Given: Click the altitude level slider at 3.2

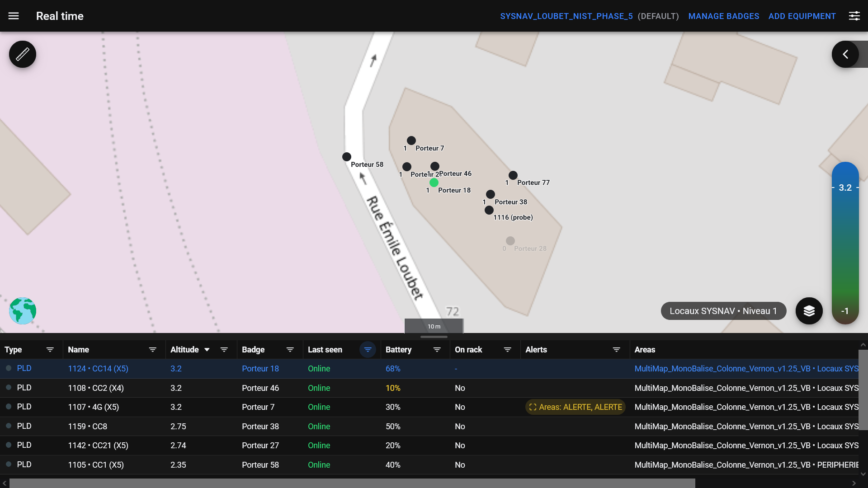Looking at the screenshot, I should tap(845, 188).
